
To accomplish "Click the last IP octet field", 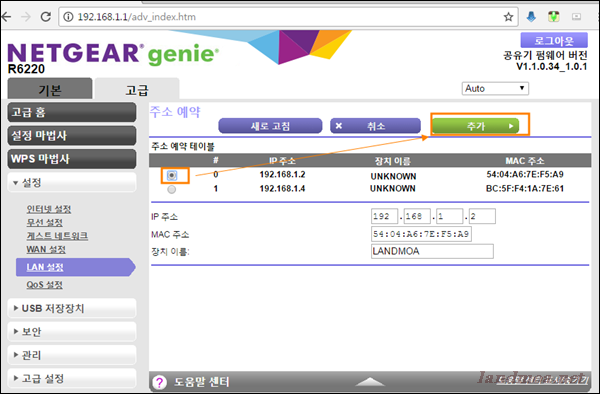I will pos(482,216).
